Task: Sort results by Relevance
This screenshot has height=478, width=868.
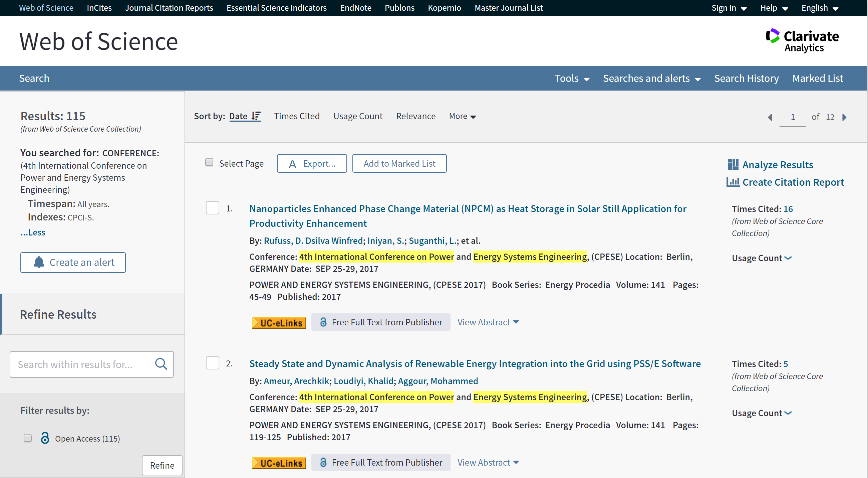Action: [416, 116]
